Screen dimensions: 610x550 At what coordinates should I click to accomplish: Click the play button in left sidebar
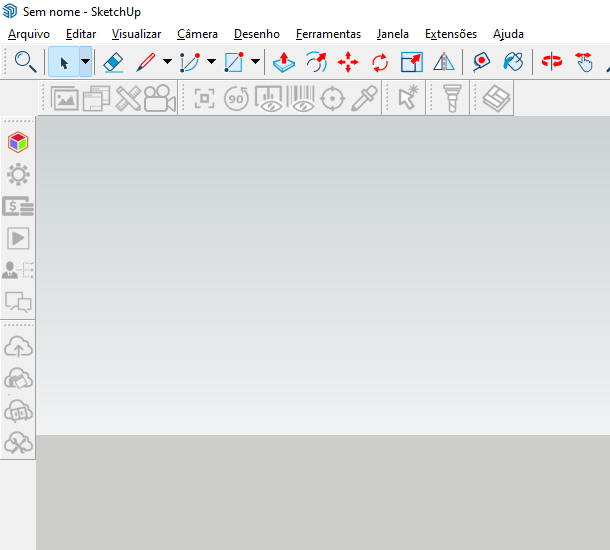[18, 238]
